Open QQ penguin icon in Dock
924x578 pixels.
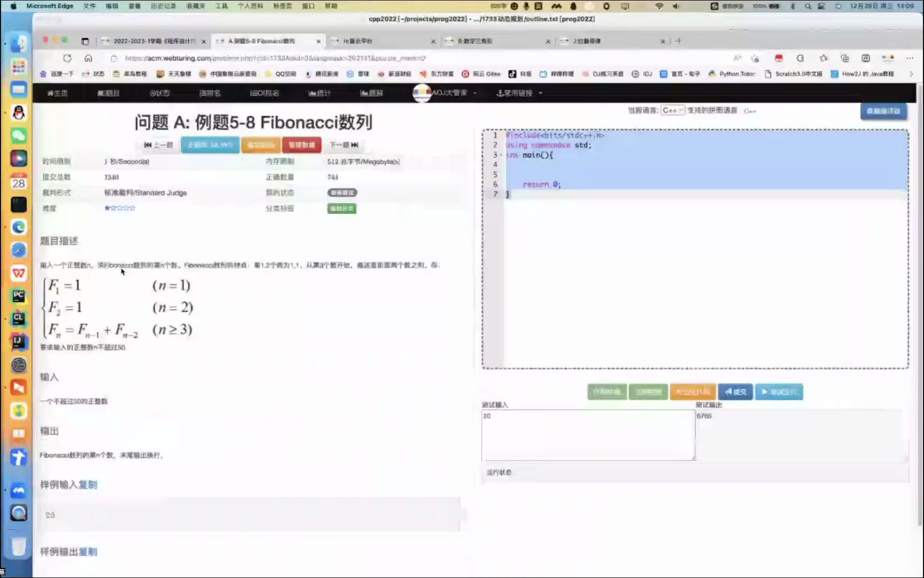pyautogui.click(x=19, y=112)
